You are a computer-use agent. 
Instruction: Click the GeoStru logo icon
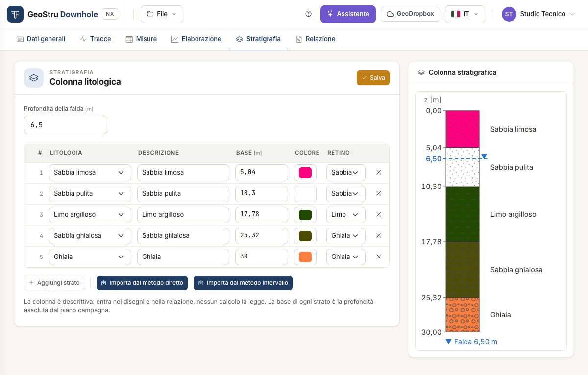(15, 14)
